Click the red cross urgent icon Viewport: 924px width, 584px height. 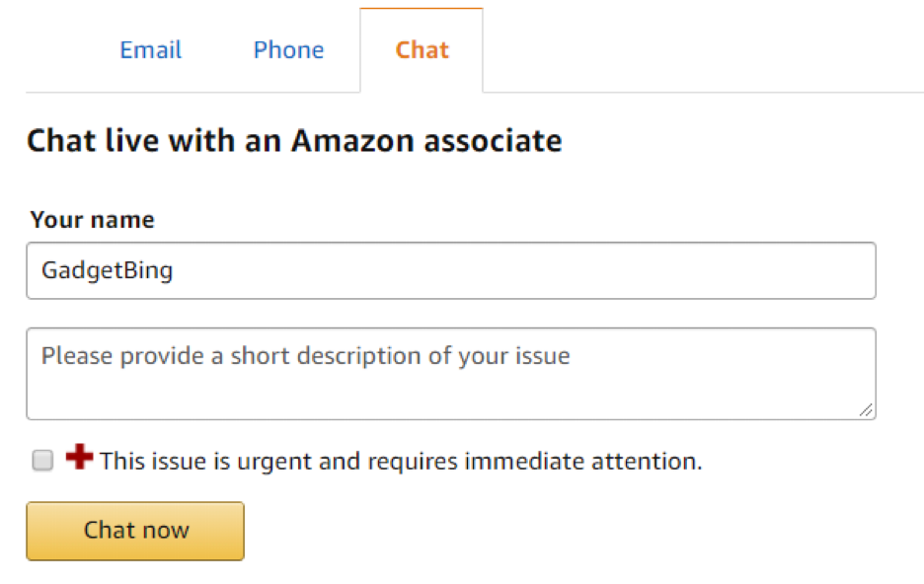79,458
